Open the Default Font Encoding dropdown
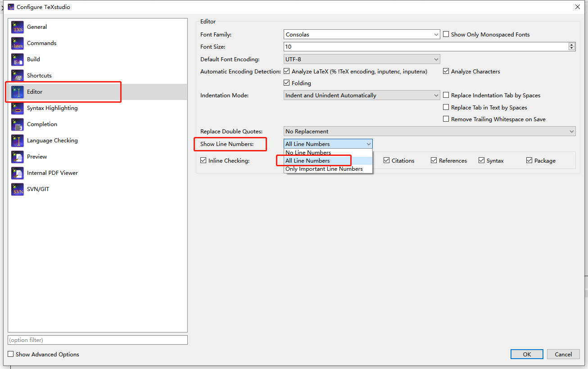The width and height of the screenshot is (588, 369). (x=362, y=59)
